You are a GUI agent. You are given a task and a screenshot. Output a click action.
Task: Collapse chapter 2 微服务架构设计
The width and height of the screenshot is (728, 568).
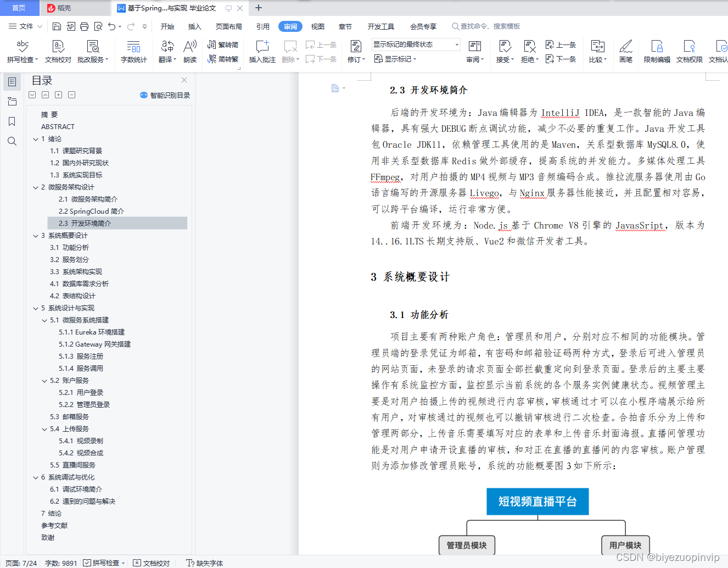point(36,187)
